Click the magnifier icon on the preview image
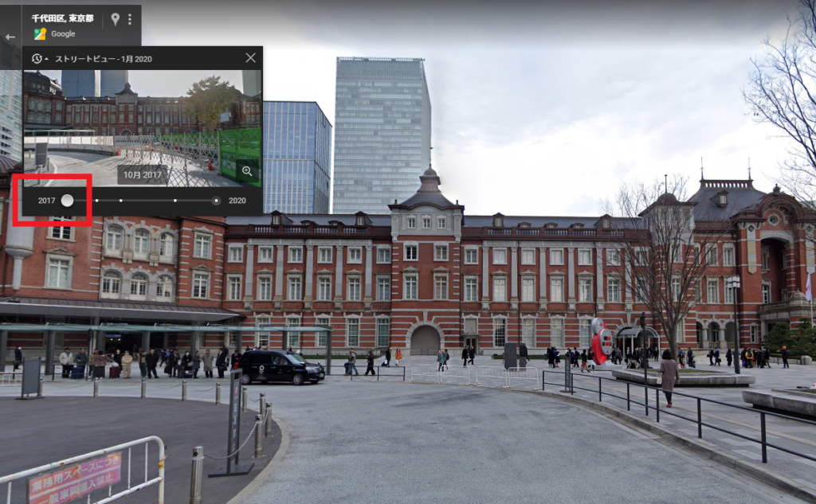 click(247, 170)
